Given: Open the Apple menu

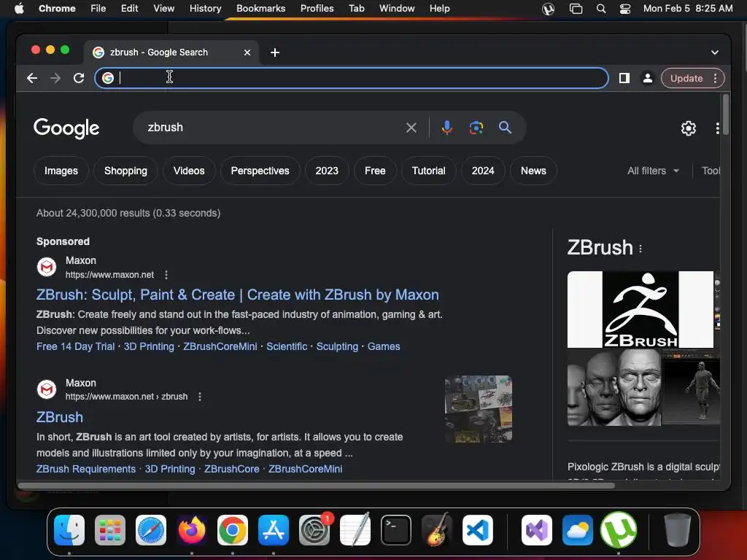Looking at the screenshot, I should 19,9.
